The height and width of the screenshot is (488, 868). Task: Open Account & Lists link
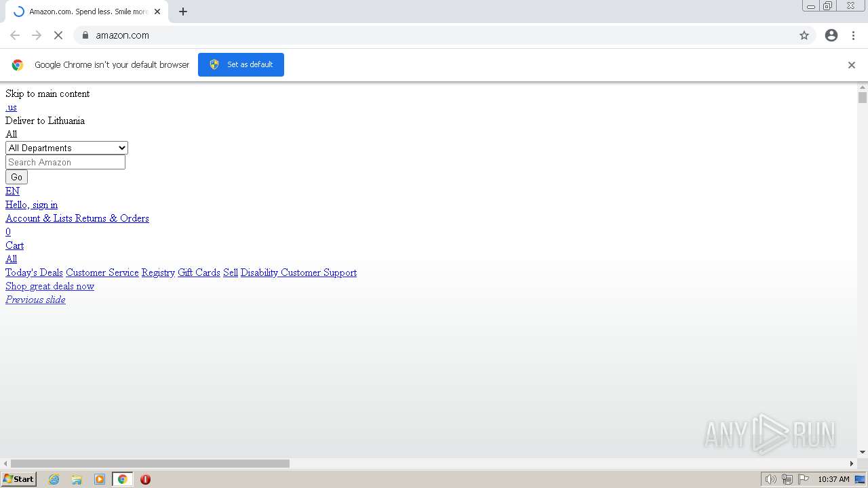point(39,218)
